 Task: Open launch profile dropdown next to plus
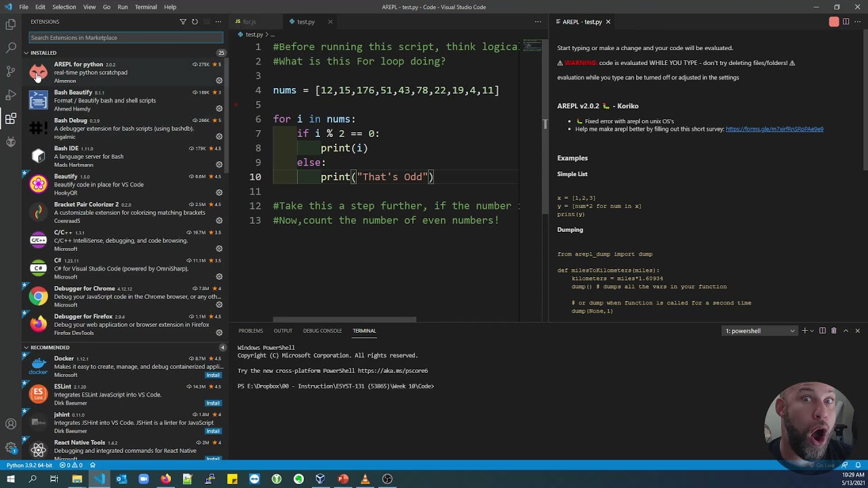point(811,331)
